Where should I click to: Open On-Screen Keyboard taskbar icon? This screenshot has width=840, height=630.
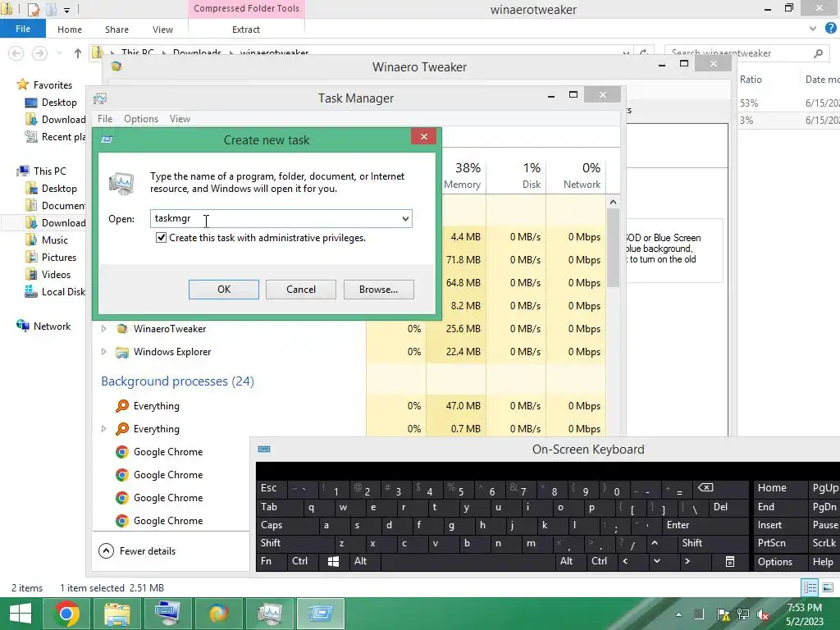167,614
